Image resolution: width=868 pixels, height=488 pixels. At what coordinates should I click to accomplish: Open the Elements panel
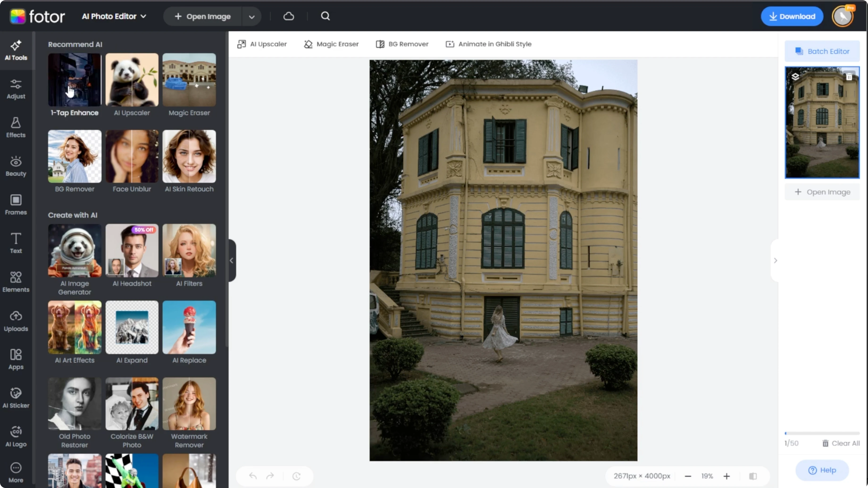tap(16, 282)
